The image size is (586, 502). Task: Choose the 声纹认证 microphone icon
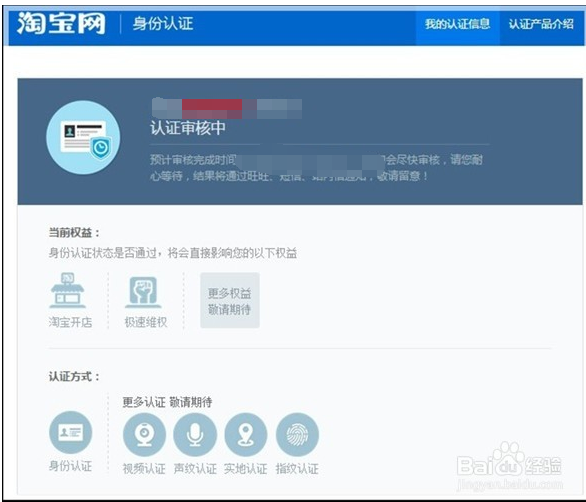pyautogui.click(x=195, y=435)
